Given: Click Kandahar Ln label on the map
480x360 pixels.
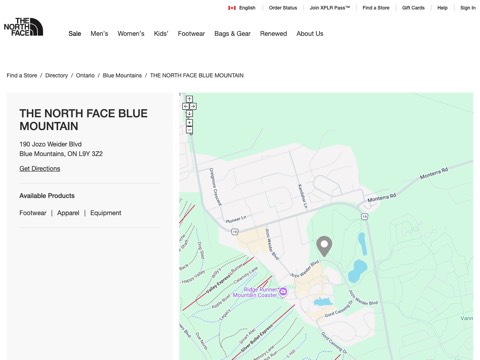Looking at the screenshot, I should [x=302, y=196].
